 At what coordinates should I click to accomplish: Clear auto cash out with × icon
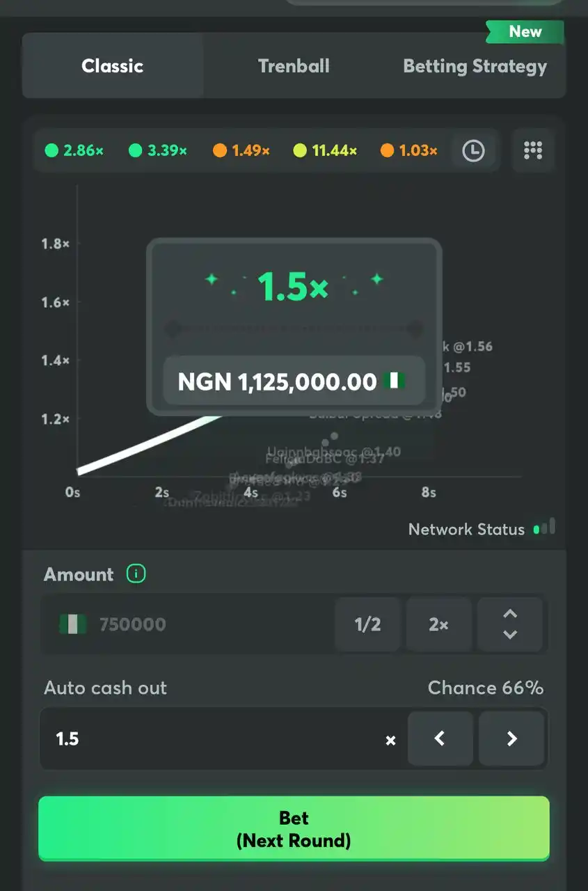coord(391,741)
